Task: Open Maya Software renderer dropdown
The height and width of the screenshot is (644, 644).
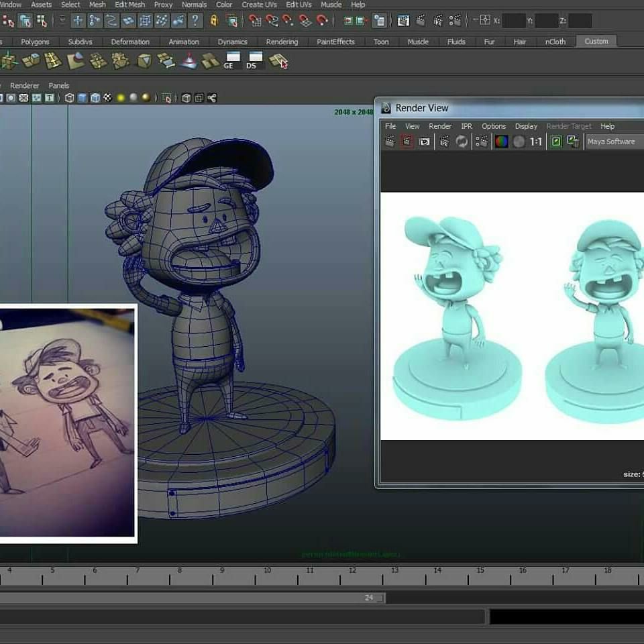Action: click(615, 142)
